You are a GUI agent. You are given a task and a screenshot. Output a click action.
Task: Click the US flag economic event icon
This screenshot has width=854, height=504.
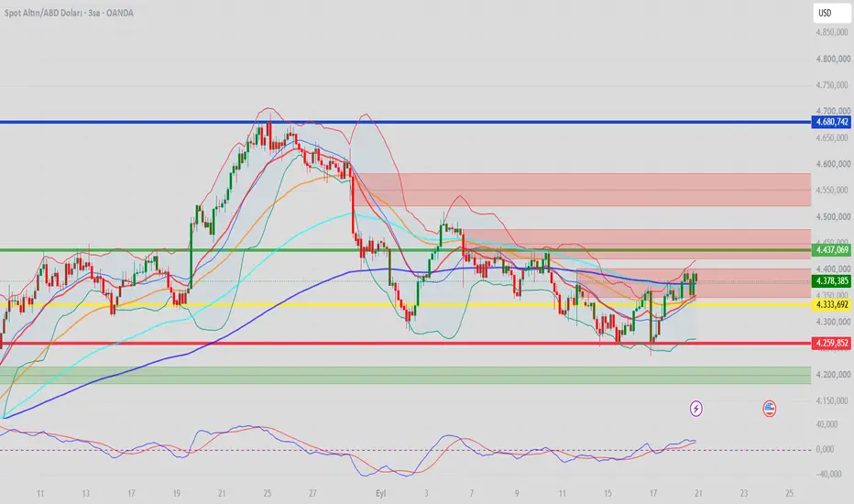pyautogui.click(x=769, y=408)
